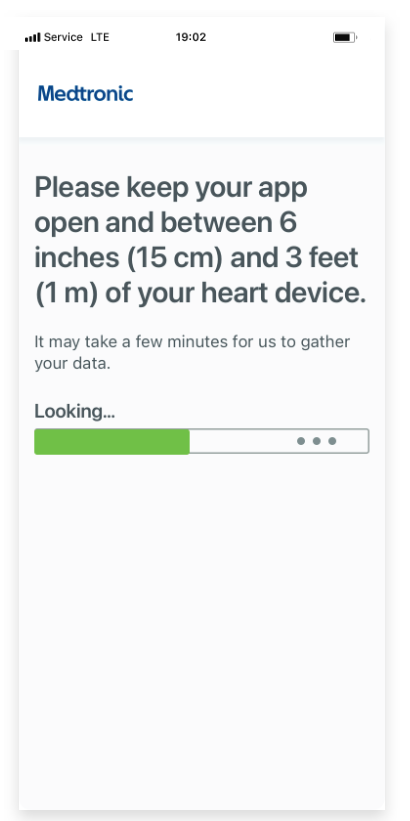Tap the Medtronic logo
Screen dimensions: 410x821
[x=85, y=94]
